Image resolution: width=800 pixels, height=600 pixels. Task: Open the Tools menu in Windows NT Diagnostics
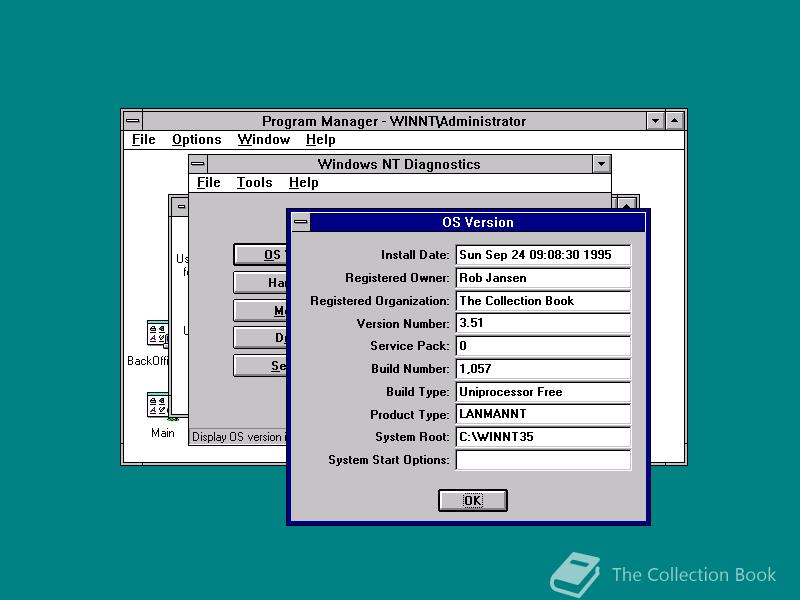254,182
